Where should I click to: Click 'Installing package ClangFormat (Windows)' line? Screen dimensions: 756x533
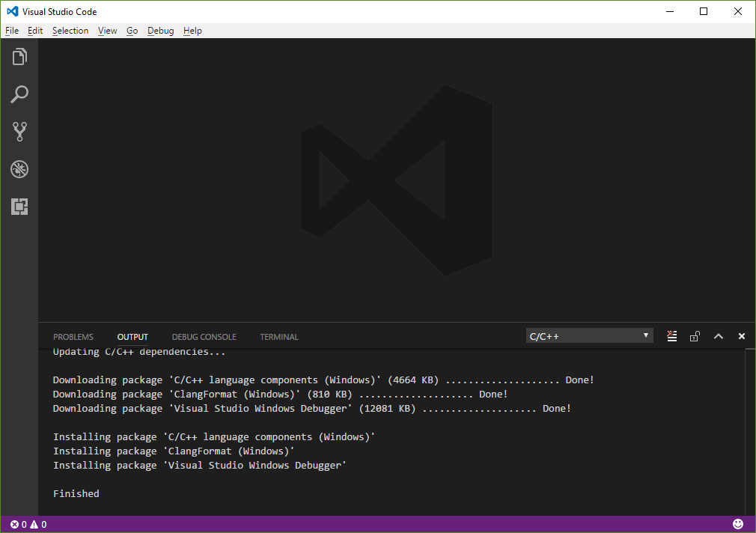click(x=174, y=451)
